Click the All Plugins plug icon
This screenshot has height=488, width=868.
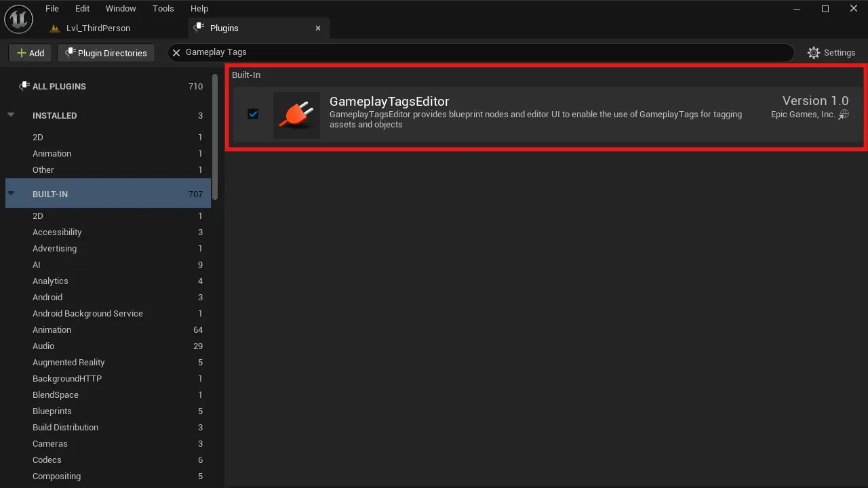[x=24, y=86]
